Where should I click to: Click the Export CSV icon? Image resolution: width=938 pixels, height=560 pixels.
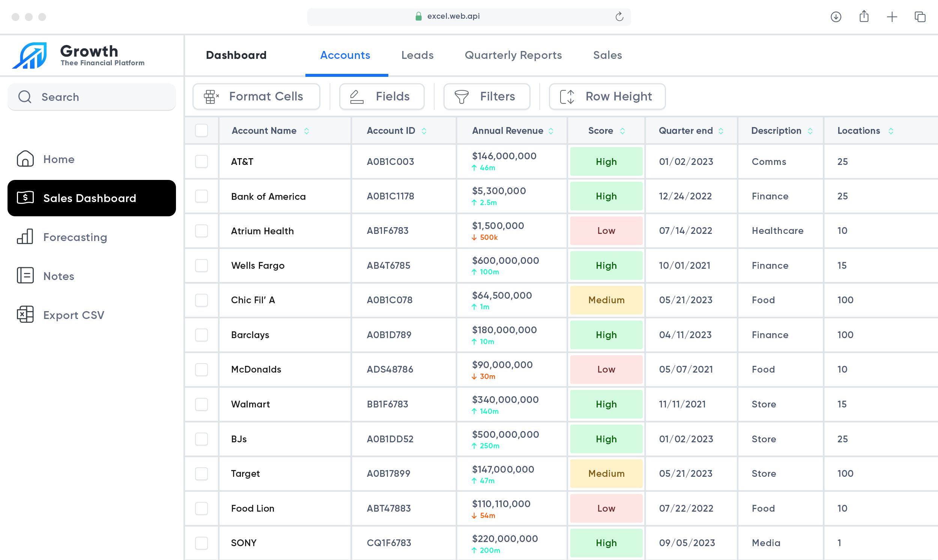point(25,314)
